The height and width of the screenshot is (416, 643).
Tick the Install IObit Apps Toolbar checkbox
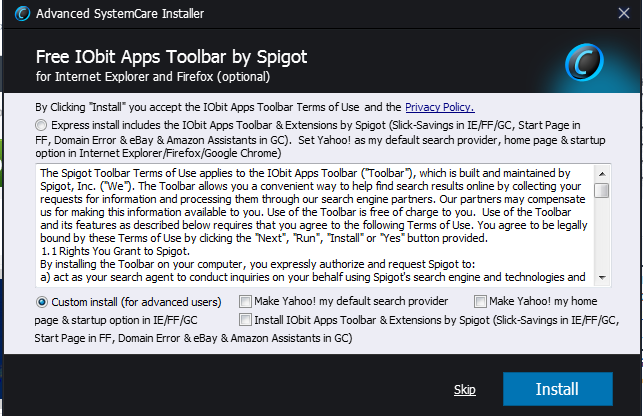[x=245, y=320]
